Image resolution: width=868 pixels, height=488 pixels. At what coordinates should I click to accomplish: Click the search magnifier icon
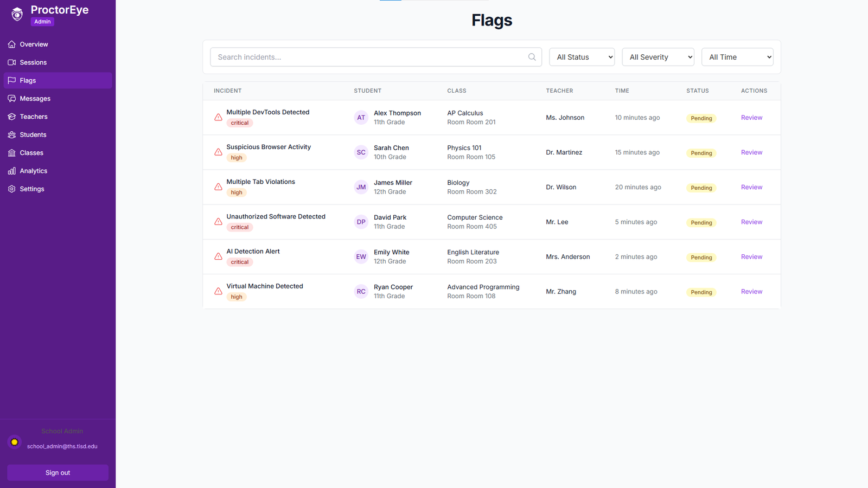coord(531,57)
